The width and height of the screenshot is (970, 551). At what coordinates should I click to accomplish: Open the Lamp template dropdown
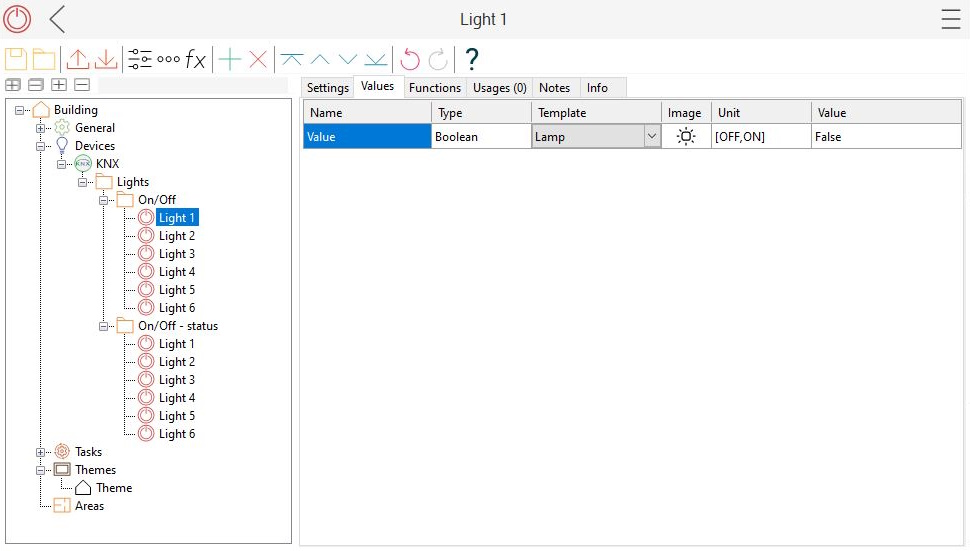click(x=651, y=136)
